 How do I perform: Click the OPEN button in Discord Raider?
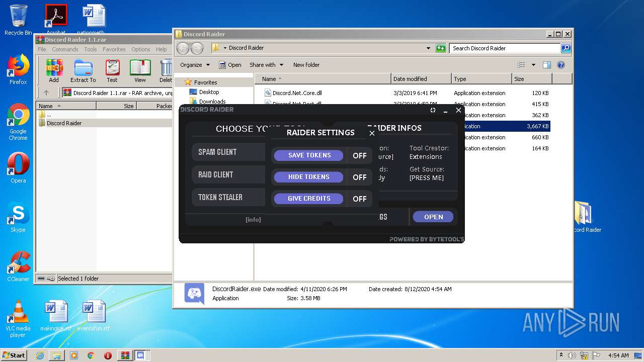[x=433, y=217]
